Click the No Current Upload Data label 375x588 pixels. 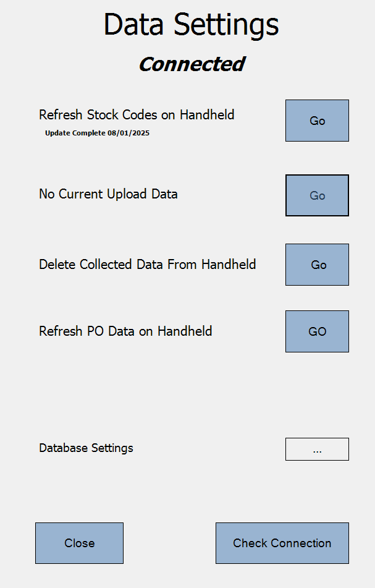pyautogui.click(x=108, y=194)
